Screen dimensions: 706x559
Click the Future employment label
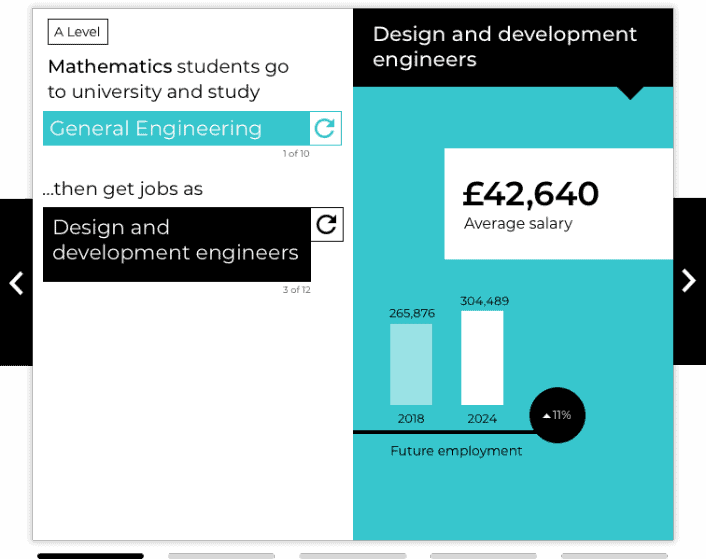click(x=456, y=451)
